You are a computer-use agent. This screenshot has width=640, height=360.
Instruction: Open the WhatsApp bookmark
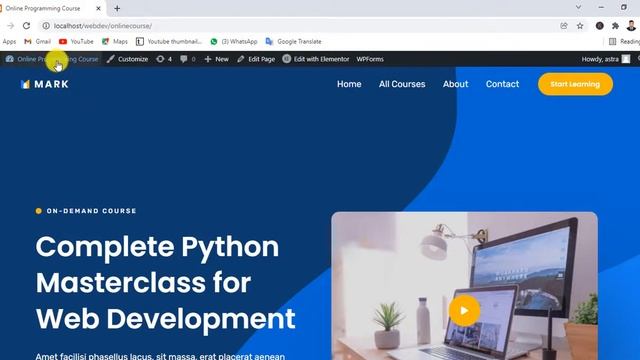pos(234,42)
